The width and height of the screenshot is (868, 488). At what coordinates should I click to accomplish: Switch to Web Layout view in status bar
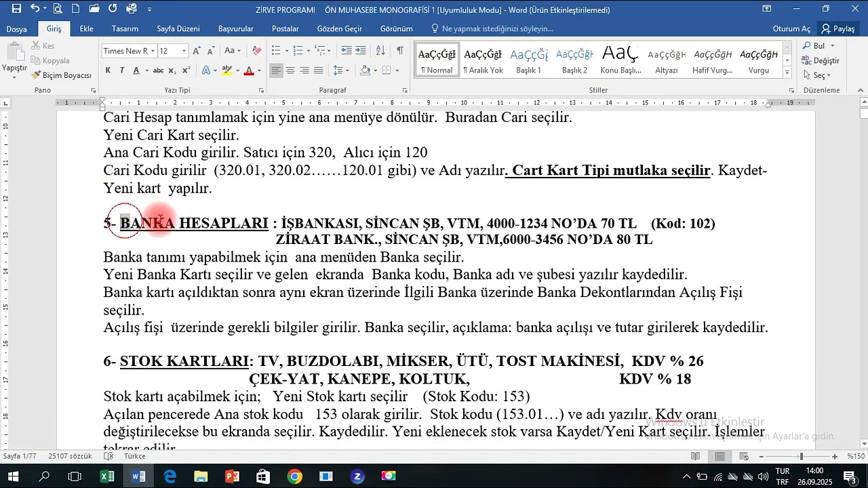click(x=744, y=457)
